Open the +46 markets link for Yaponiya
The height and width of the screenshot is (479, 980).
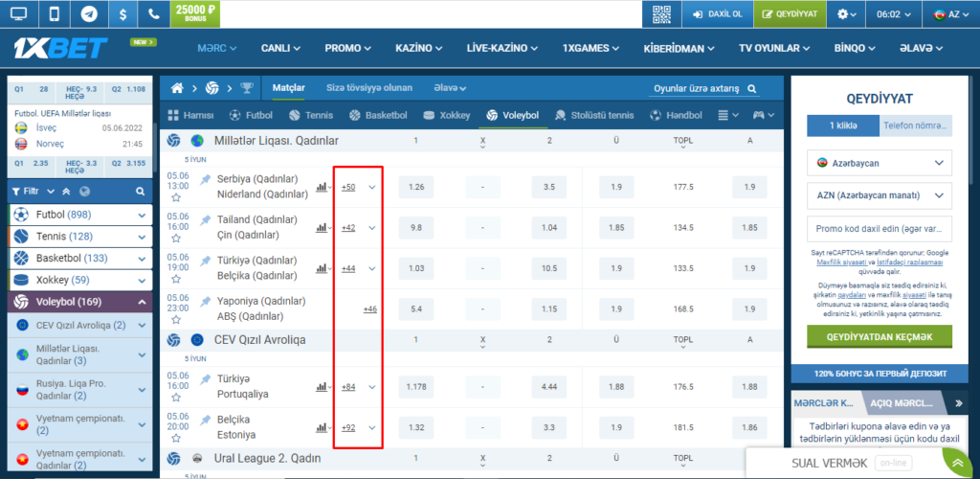pyautogui.click(x=370, y=308)
